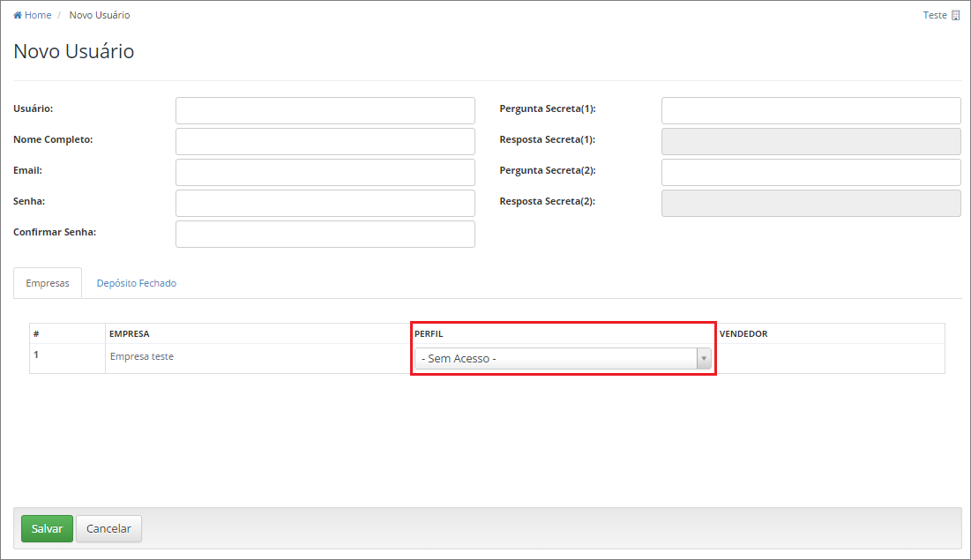Viewport: 971px width, 560px height.
Task: Focus the Usuário input field
Action: 325,110
